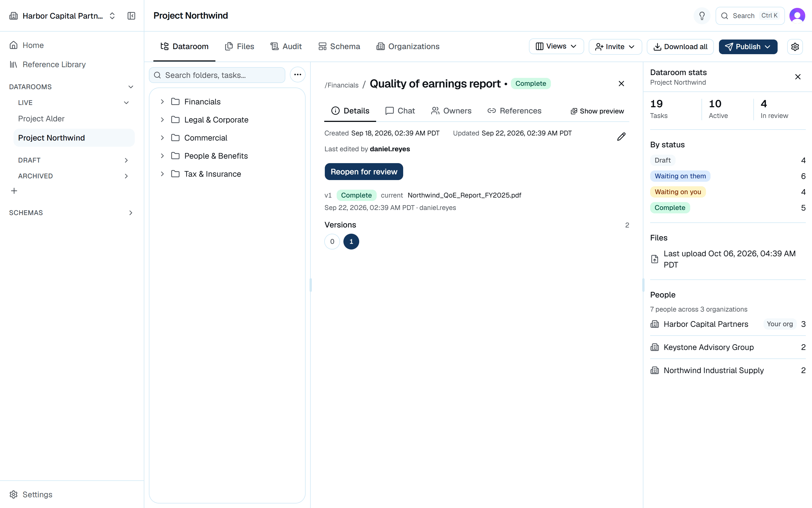Expand the Financials folder
Viewport: 812px width, 508px height.
coord(162,102)
